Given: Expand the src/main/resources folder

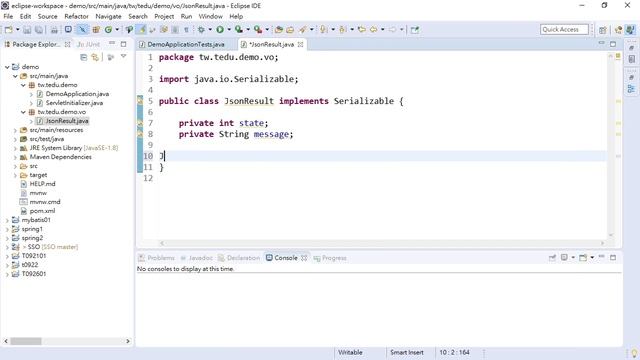Looking at the screenshot, I should coord(15,130).
